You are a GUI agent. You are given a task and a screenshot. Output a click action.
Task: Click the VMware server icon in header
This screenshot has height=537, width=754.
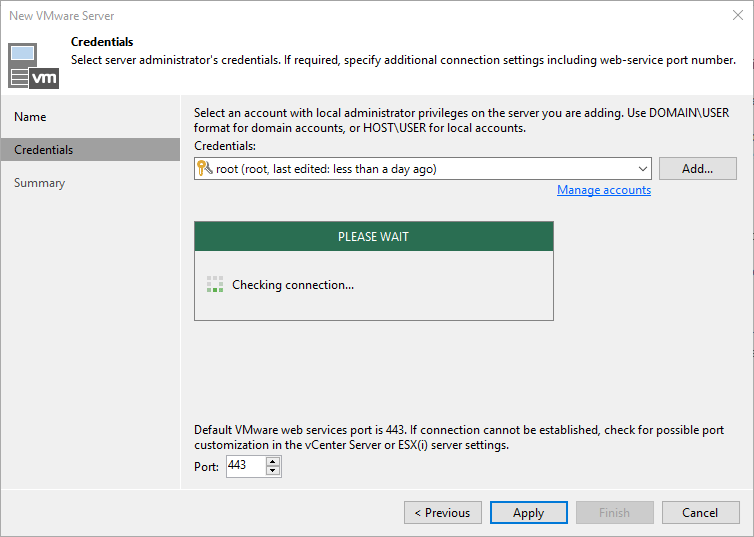34,66
